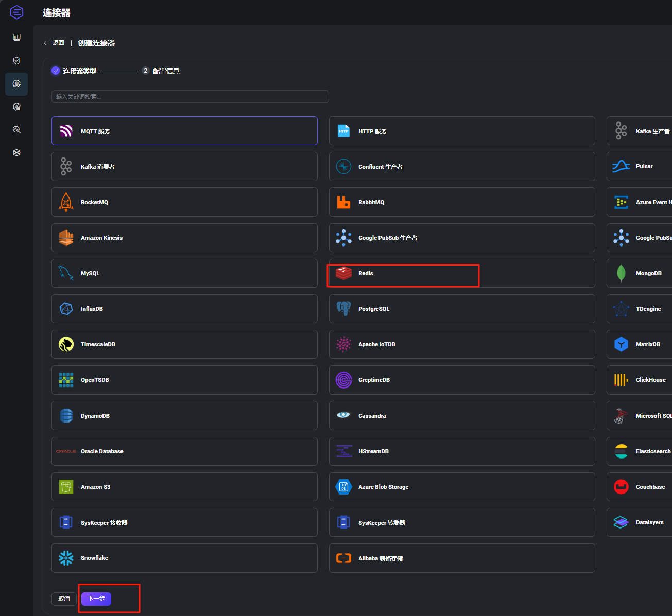Pick the Elasticsearch icon
Image resolution: width=672 pixels, height=616 pixels.
pos(621,451)
